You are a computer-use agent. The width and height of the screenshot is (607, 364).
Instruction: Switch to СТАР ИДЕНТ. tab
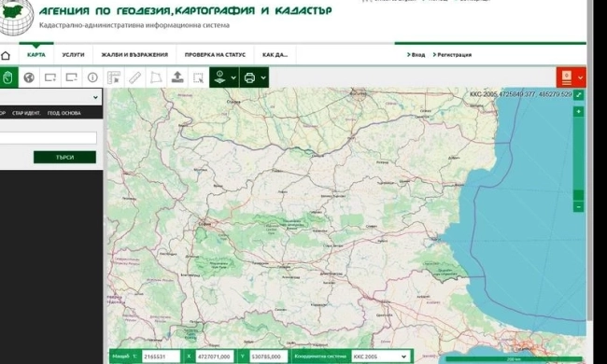click(26, 113)
